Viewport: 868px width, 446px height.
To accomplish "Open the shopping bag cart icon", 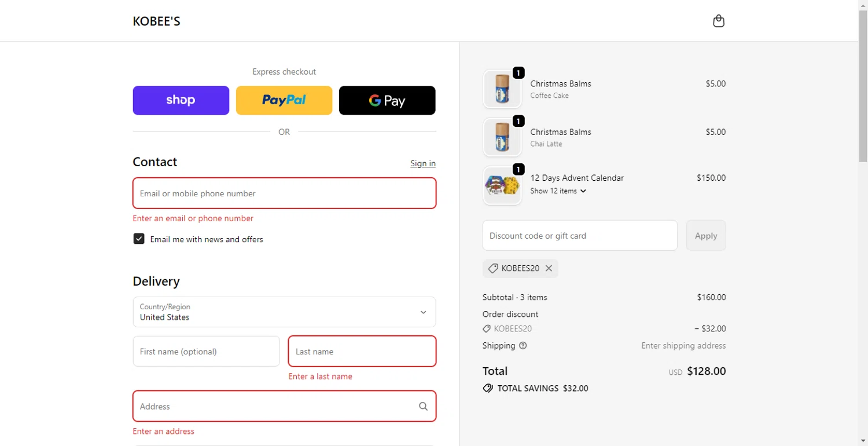I will tap(719, 21).
